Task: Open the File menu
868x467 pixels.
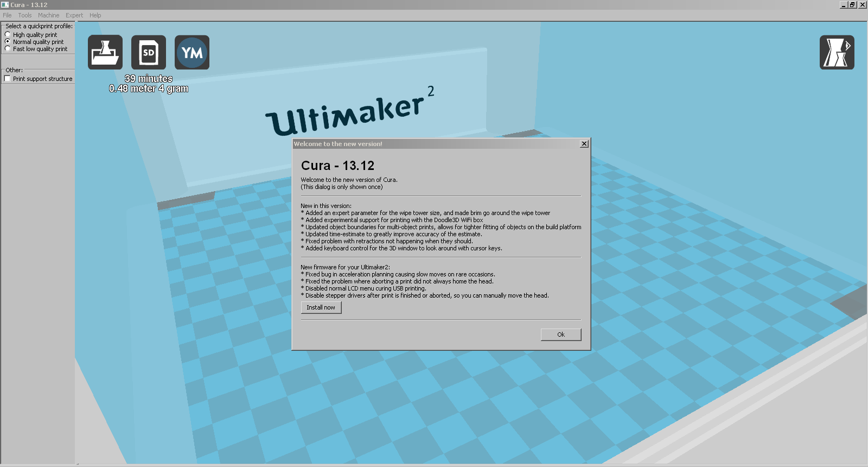Action: [x=7, y=15]
